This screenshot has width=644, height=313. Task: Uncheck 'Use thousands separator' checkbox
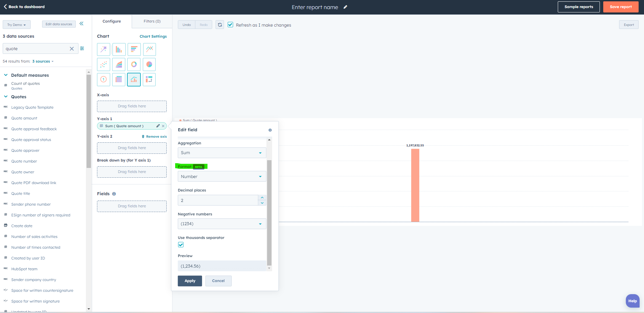(181, 245)
